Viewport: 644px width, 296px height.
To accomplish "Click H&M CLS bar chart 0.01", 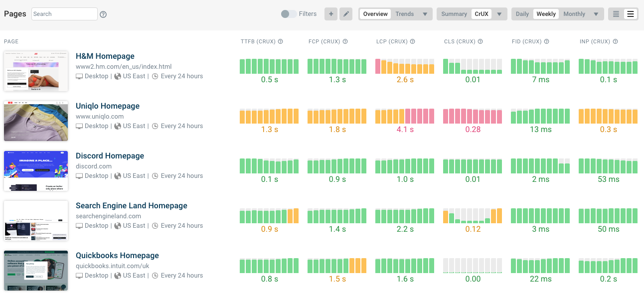I will tap(473, 66).
